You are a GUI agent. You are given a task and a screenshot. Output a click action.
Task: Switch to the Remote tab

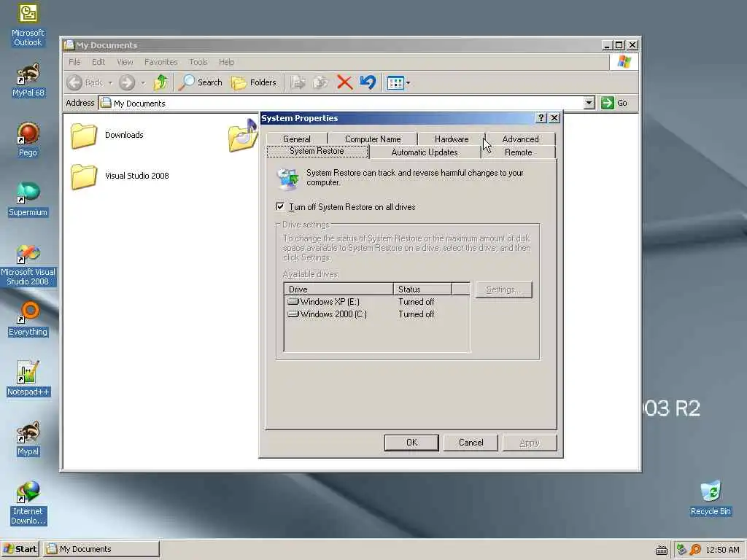pos(519,152)
